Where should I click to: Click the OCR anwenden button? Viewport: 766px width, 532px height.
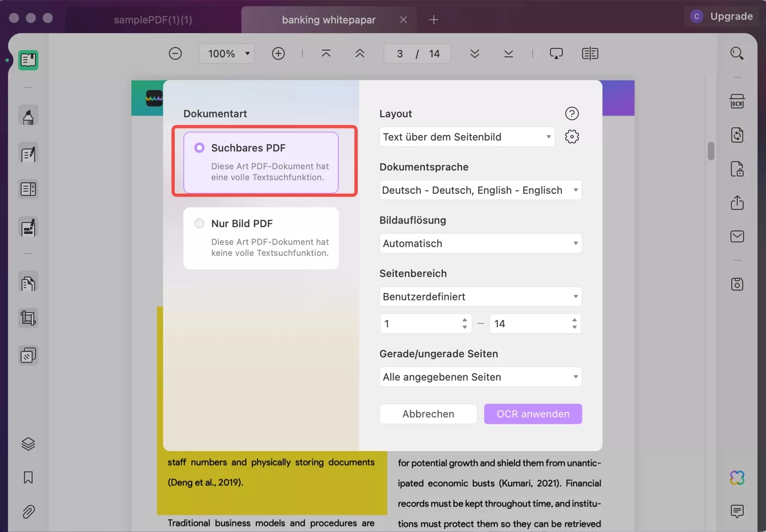pos(533,414)
